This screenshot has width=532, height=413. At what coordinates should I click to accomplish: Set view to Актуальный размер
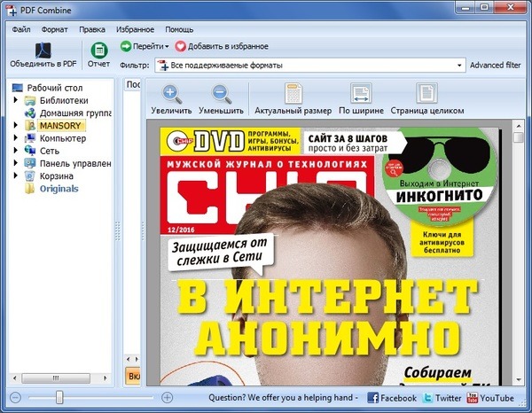point(293,93)
